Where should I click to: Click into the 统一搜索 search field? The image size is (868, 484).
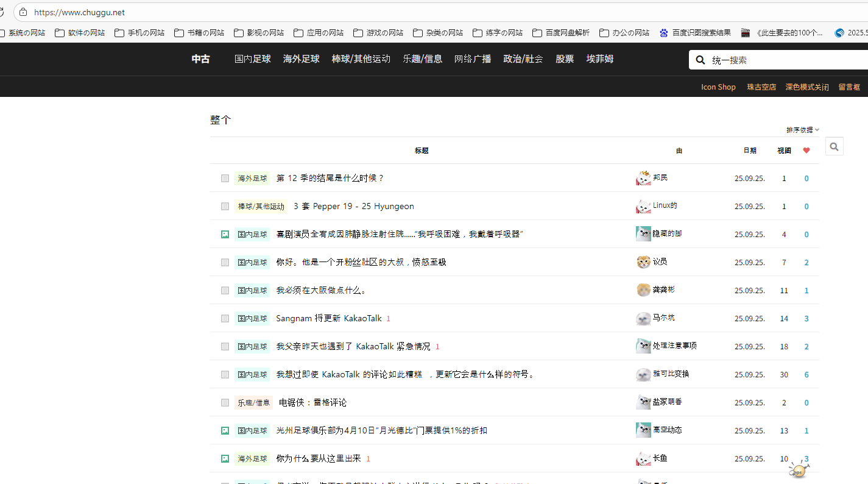coord(786,60)
